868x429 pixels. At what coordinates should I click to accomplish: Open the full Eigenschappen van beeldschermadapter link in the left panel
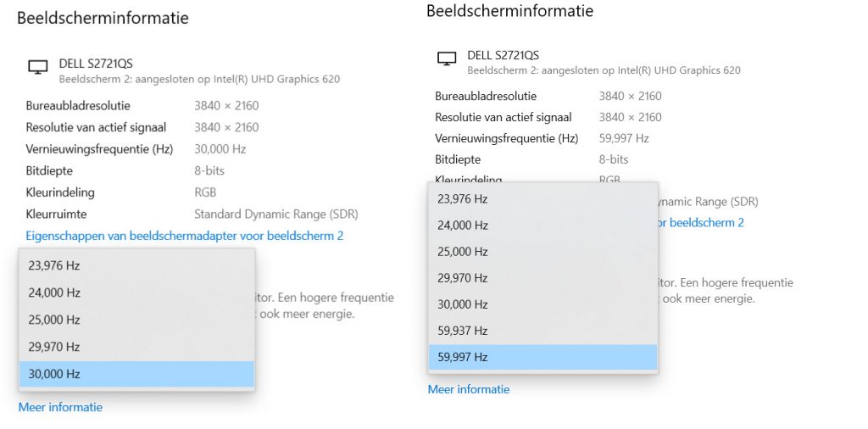tap(185, 236)
